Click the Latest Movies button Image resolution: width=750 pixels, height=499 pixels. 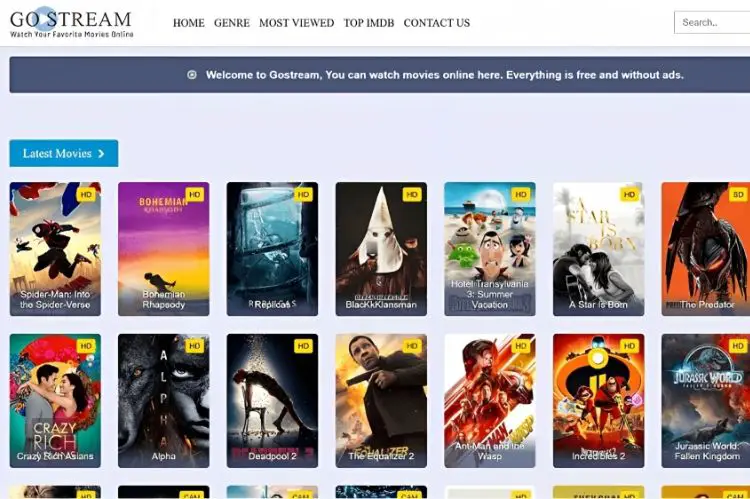[x=64, y=153]
